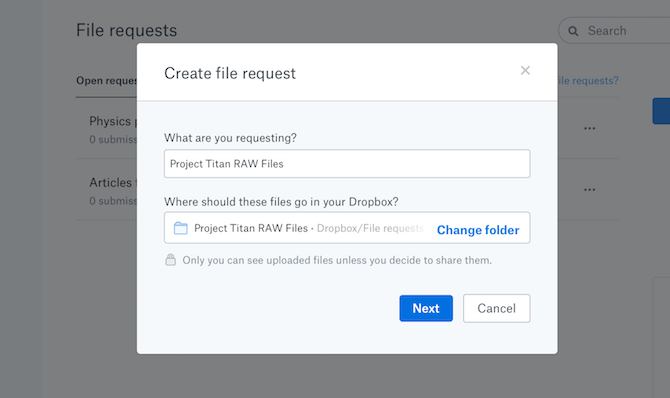Screen dimensions: 670x398
Task: Click the '0 submissions' text under Articles
Action: pos(113,201)
